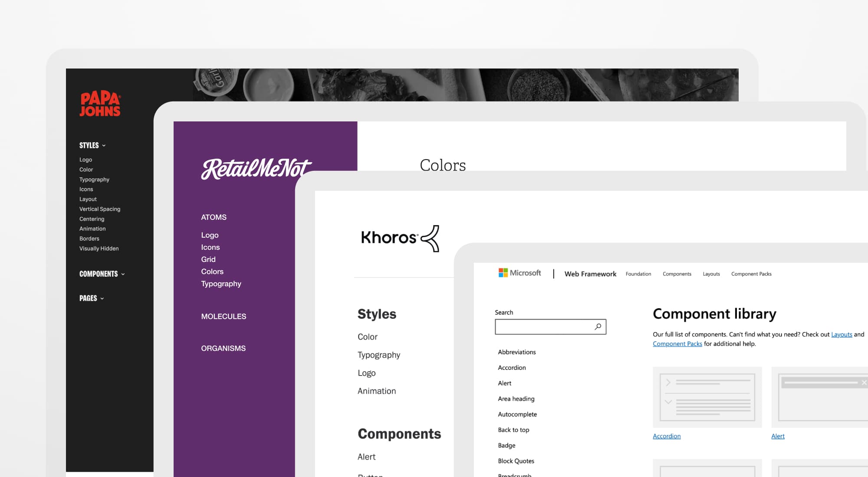Select ATOMS heading in RetailMeNot sidebar
This screenshot has width=868, height=477.
(214, 217)
